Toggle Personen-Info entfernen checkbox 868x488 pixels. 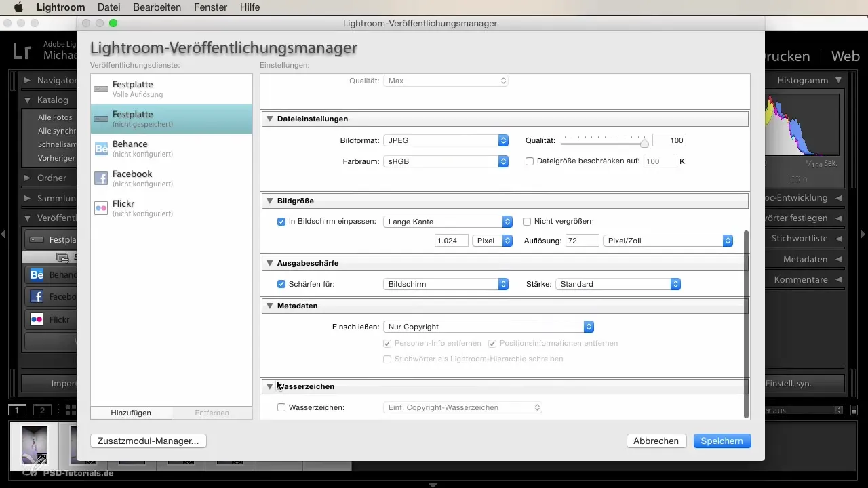(x=387, y=344)
